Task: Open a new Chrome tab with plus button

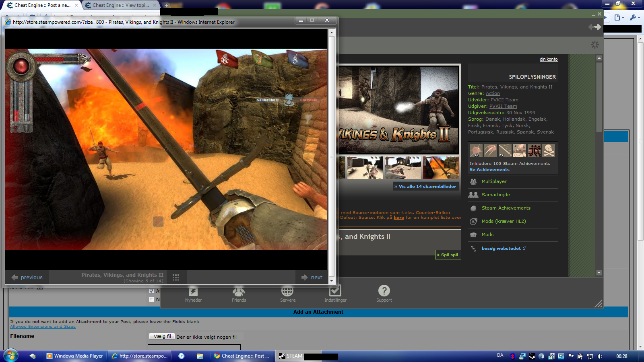Action: tap(166, 5)
